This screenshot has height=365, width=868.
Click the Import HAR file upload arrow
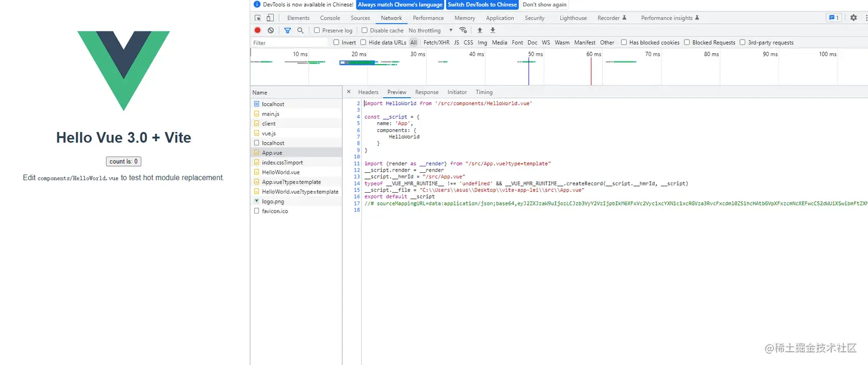(480, 30)
